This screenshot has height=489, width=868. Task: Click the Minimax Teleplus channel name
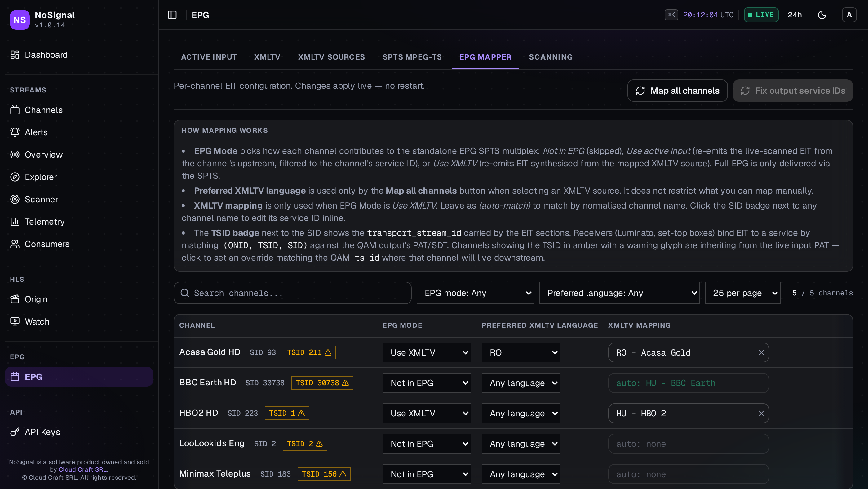(215, 474)
